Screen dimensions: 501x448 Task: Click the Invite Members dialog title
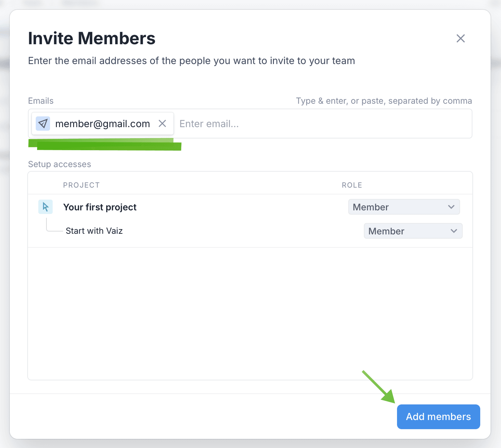(x=92, y=38)
